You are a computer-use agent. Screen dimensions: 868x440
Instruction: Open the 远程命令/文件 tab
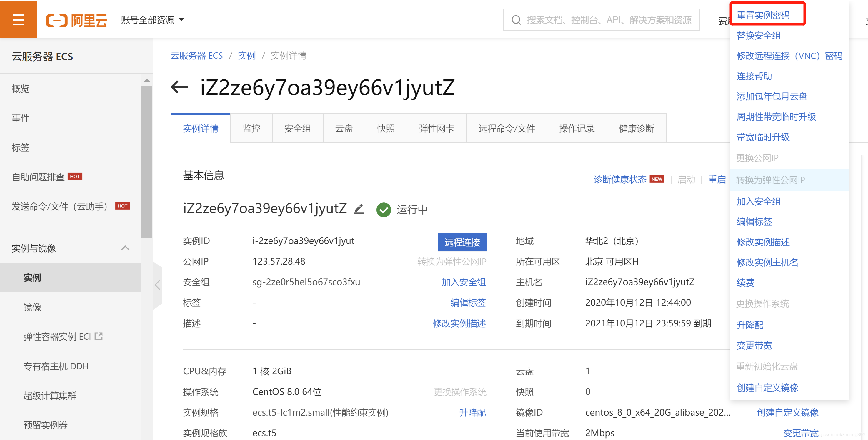point(507,128)
